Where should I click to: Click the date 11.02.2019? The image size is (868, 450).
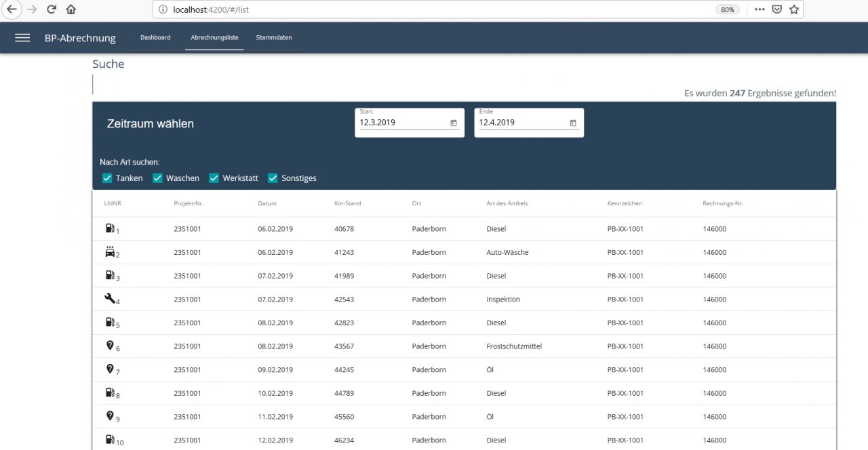click(x=275, y=417)
